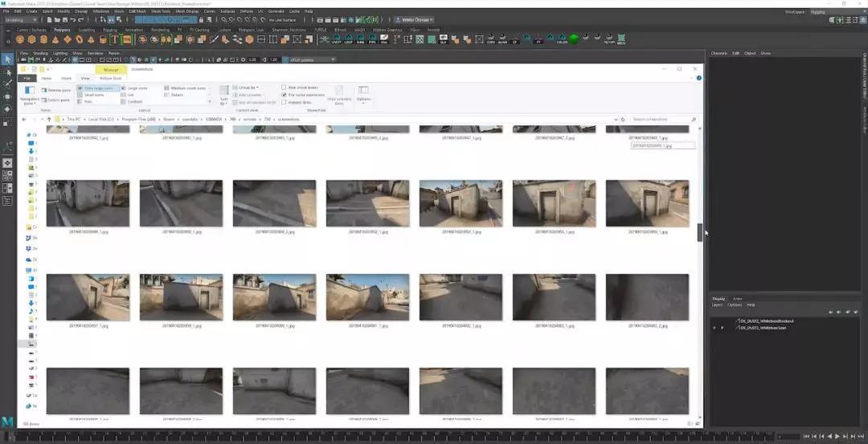The width and height of the screenshot is (868, 444).
Task: Click the Explorer vertical scrollbar thumb
Action: tap(700, 232)
